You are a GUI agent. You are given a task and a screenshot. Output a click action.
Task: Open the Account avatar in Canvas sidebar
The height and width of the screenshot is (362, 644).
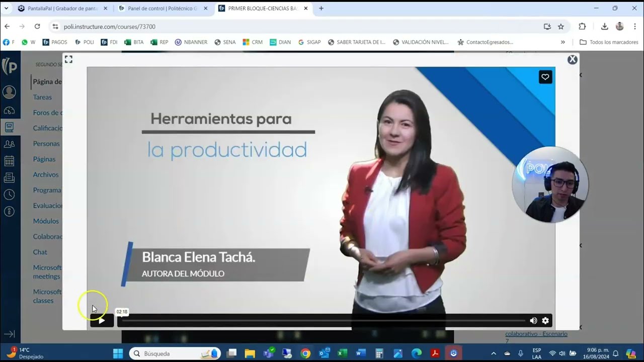pyautogui.click(x=9, y=92)
